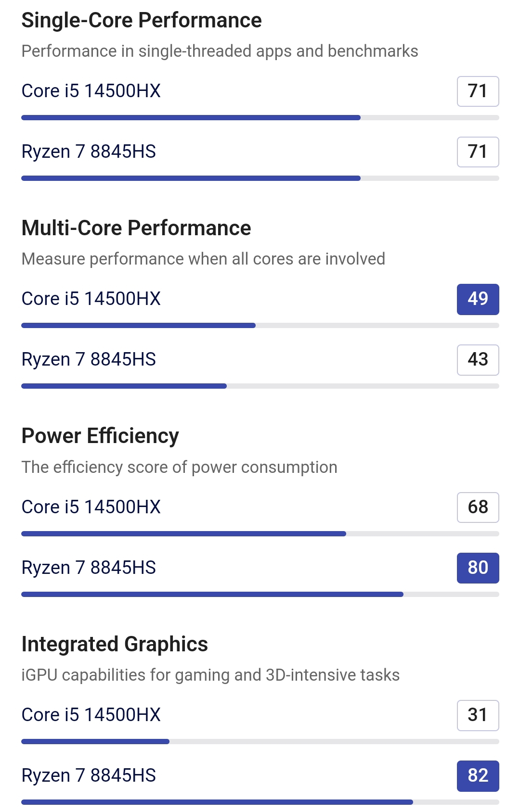Viewport: 520px width, 812px height.
Task: Select Ryzen 7 8845HS under Single-Core Performance
Action: pyautogui.click(x=89, y=152)
